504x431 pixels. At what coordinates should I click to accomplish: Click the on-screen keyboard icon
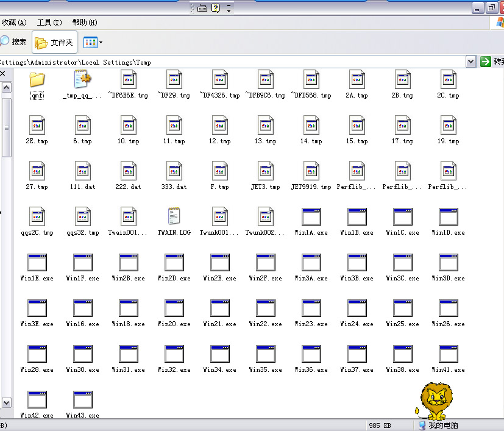202,9
